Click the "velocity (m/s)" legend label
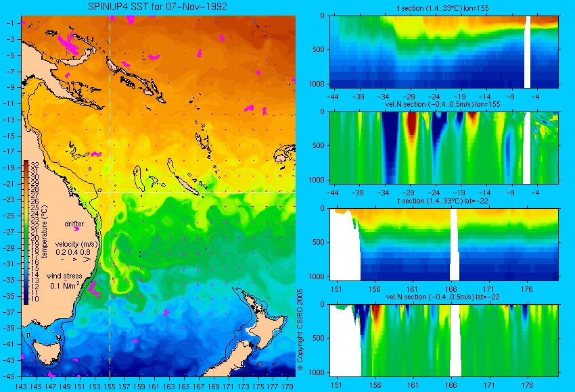Image resolution: width=575 pixels, height=392 pixels. coord(76,244)
